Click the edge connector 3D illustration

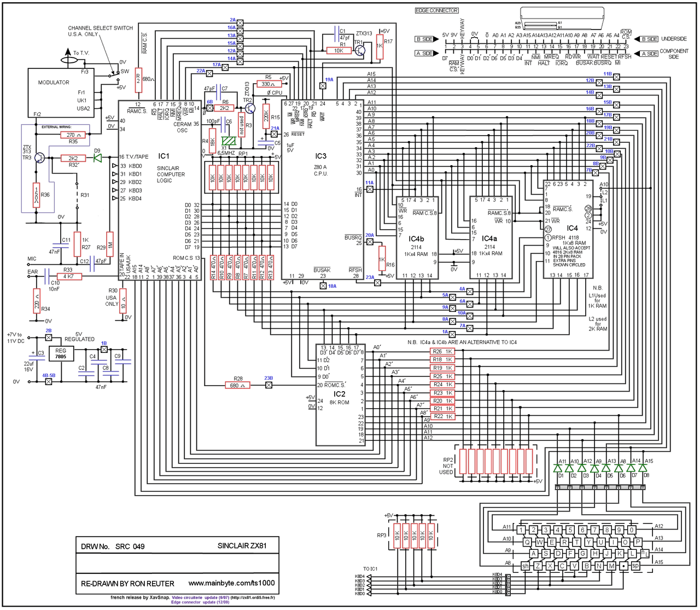point(562,19)
